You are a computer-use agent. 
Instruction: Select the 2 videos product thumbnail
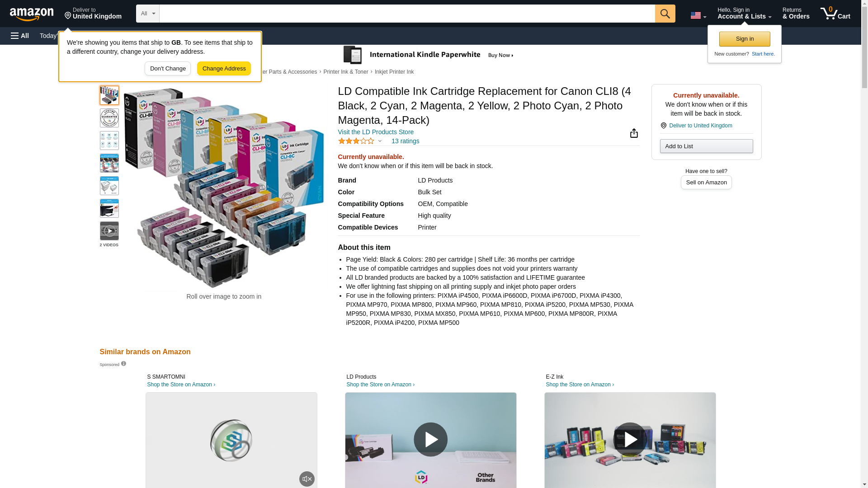click(x=109, y=231)
